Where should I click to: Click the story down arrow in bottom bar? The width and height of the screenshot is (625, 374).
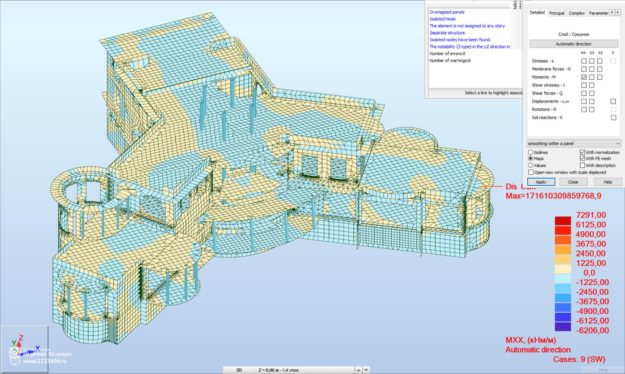click(x=366, y=370)
